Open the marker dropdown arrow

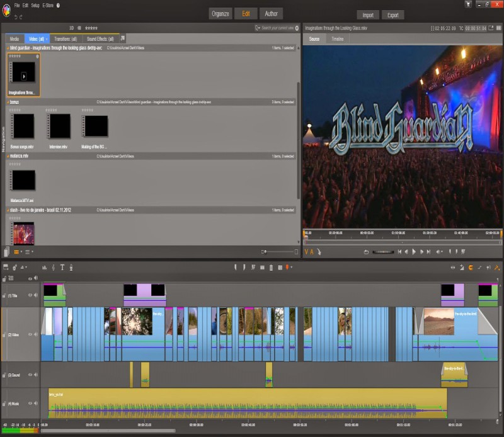pyautogui.click(x=292, y=268)
